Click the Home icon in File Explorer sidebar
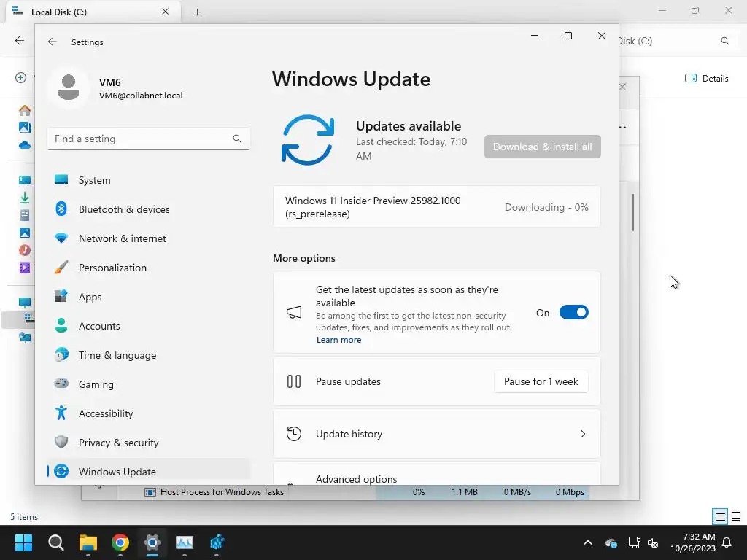Viewport: 747px width, 560px height. click(25, 111)
